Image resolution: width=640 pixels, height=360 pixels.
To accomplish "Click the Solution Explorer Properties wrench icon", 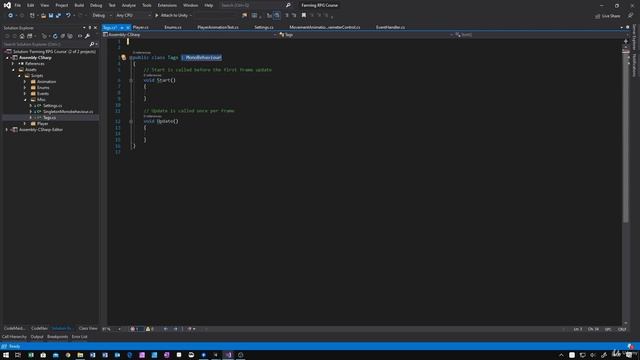I will point(87,36).
